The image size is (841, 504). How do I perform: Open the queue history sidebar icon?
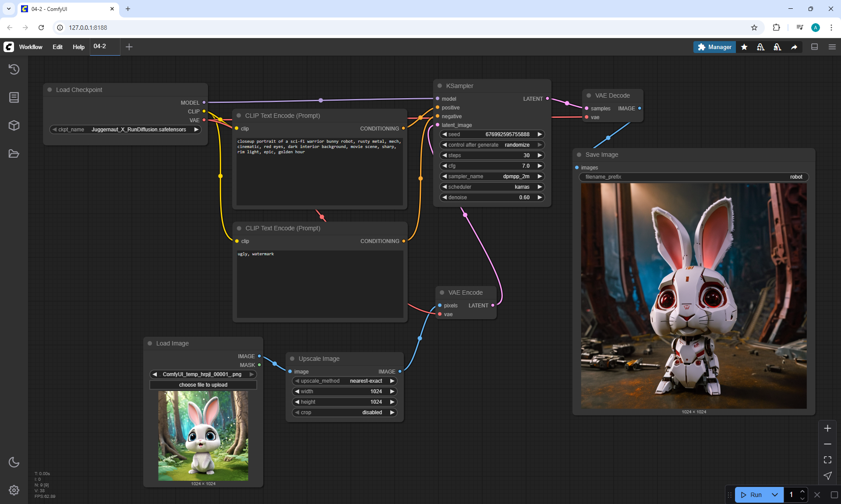[14, 69]
